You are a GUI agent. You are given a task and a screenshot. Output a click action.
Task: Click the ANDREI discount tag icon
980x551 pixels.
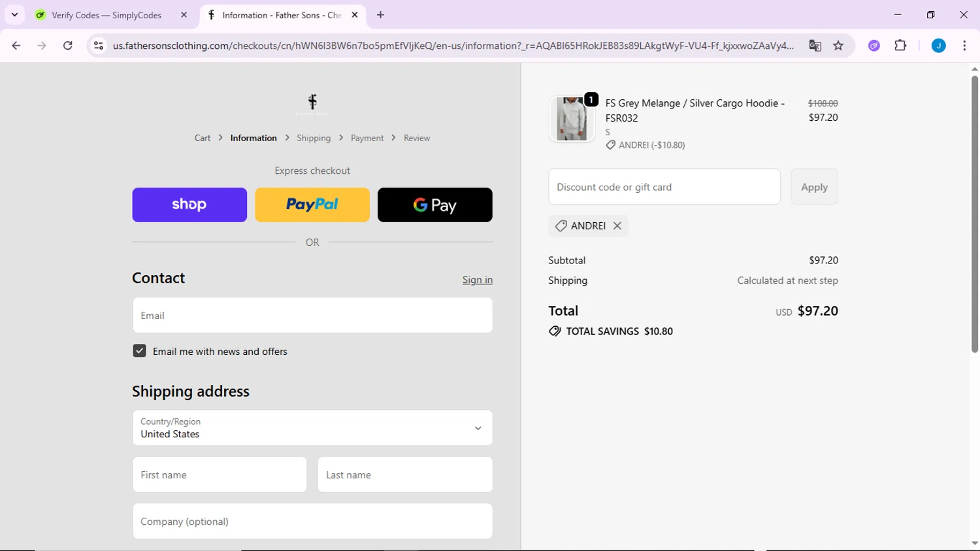point(561,225)
